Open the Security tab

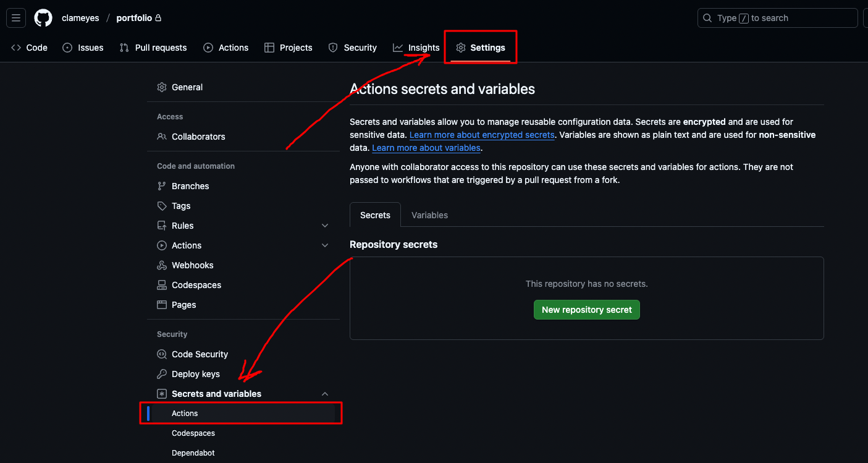pyautogui.click(x=352, y=48)
